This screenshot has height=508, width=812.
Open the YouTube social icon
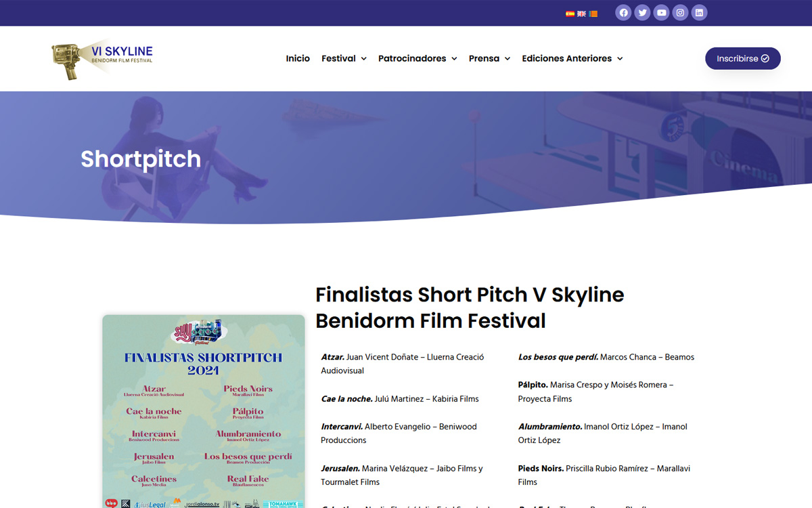[661, 12]
